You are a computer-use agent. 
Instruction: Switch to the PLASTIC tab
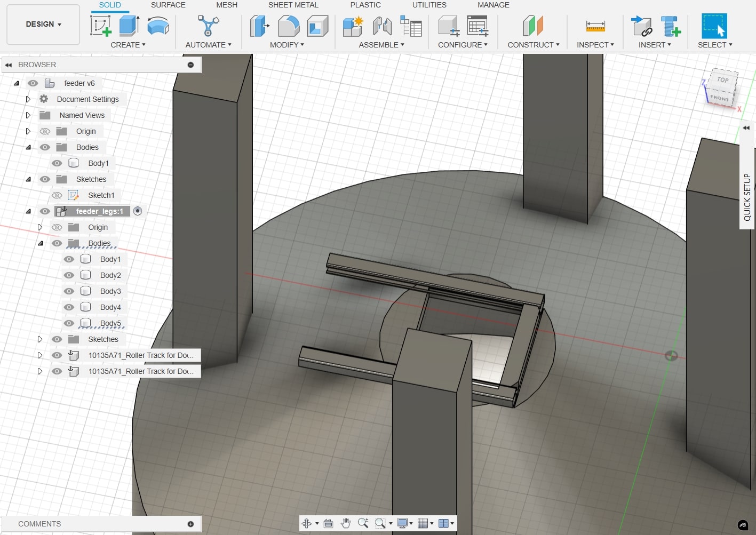(x=365, y=5)
